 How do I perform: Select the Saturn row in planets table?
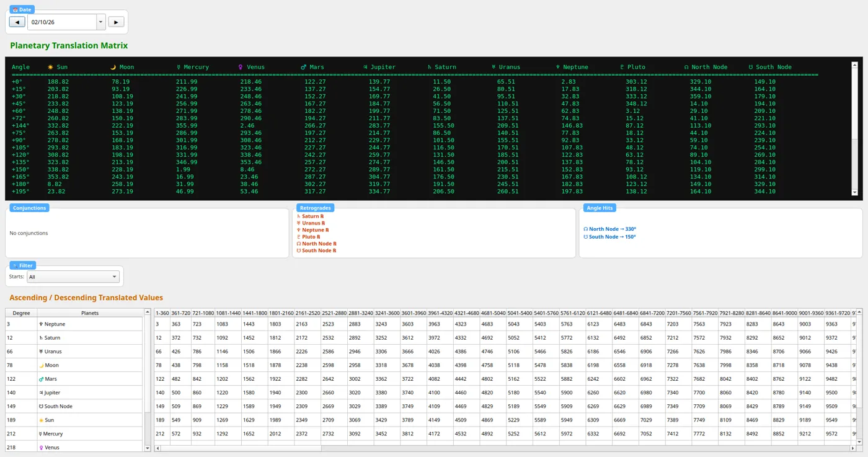[x=74, y=337]
